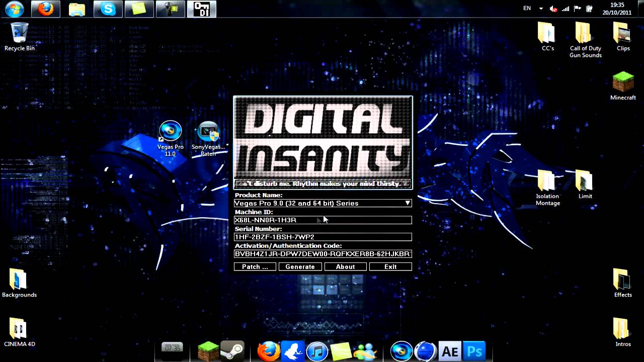Open the Product Name dropdown

323,203
